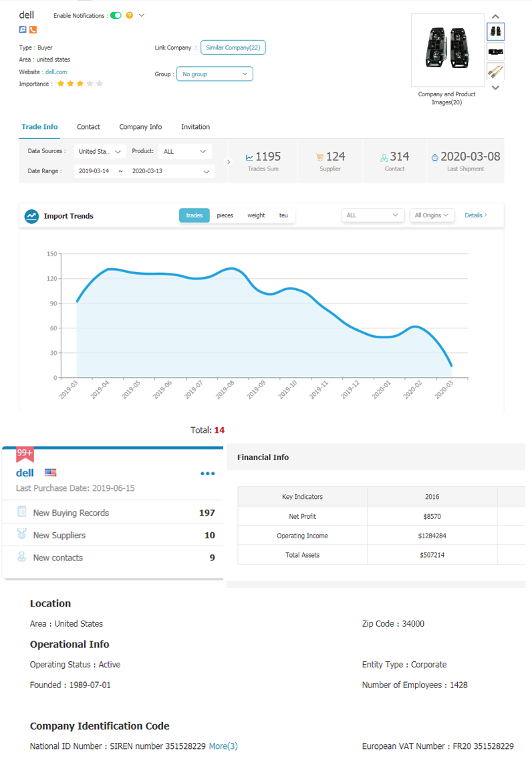The image size is (532, 763).
Task: Open the Similar Company(22) button
Action: 233,47
